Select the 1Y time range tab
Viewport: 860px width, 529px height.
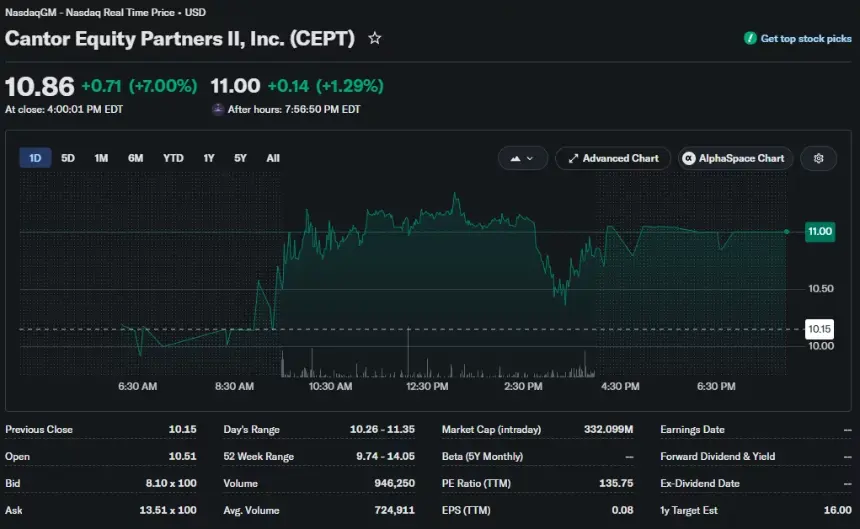point(209,158)
